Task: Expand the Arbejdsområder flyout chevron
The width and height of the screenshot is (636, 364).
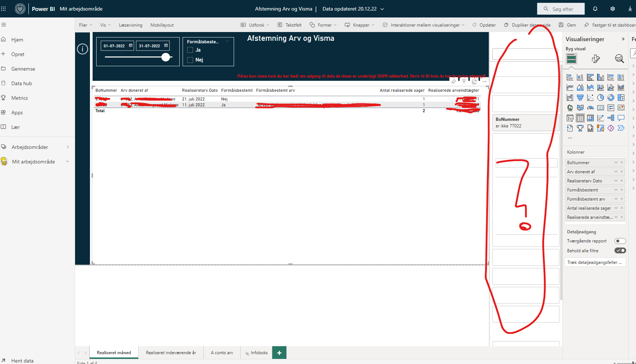Action: point(68,147)
